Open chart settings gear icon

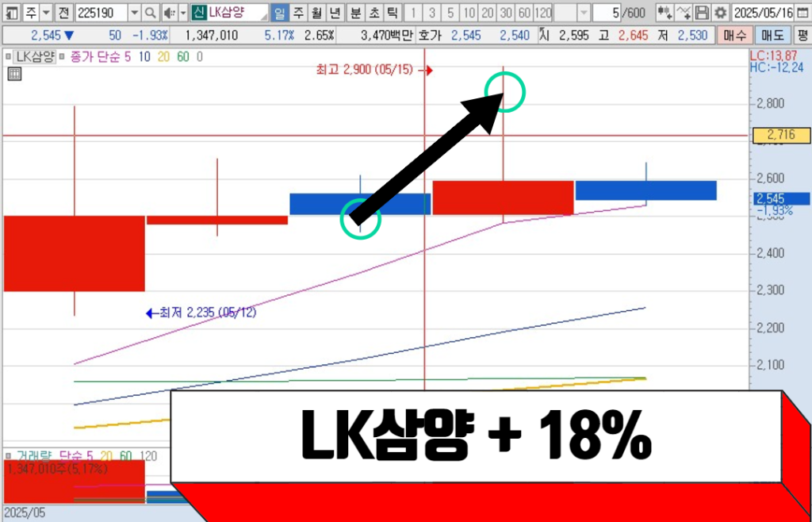pos(720,12)
